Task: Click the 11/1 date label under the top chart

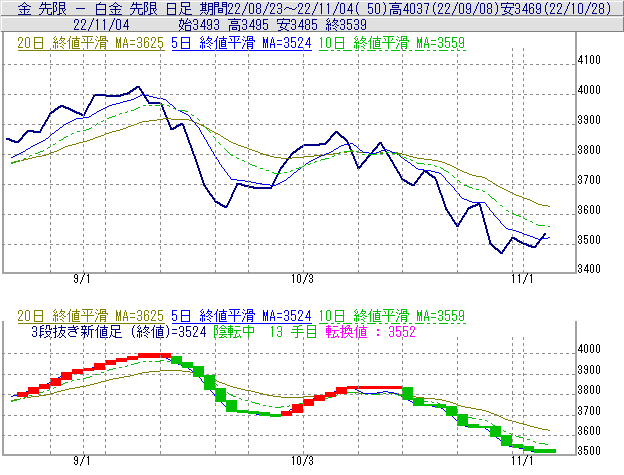Action: (522, 279)
